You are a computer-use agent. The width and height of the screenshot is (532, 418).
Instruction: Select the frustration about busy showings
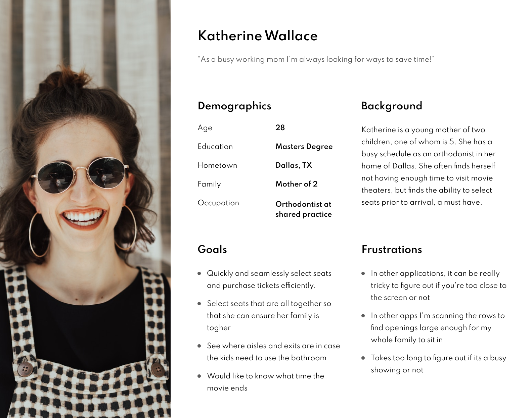click(438, 364)
